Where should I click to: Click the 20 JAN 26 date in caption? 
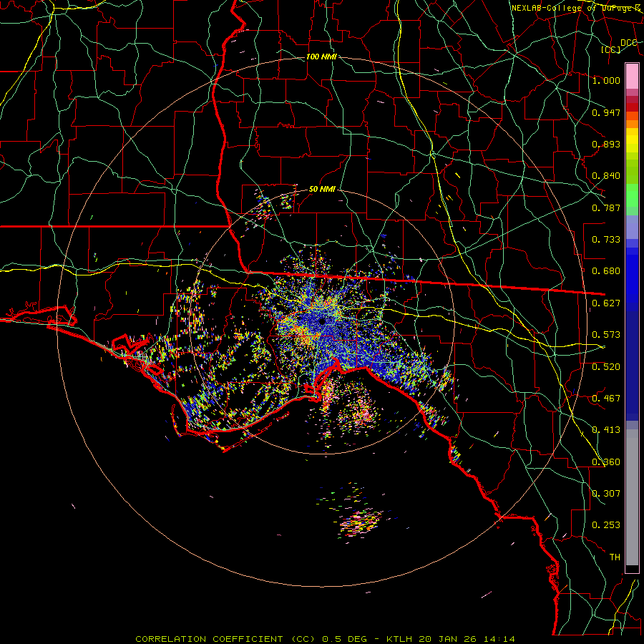click(447, 639)
